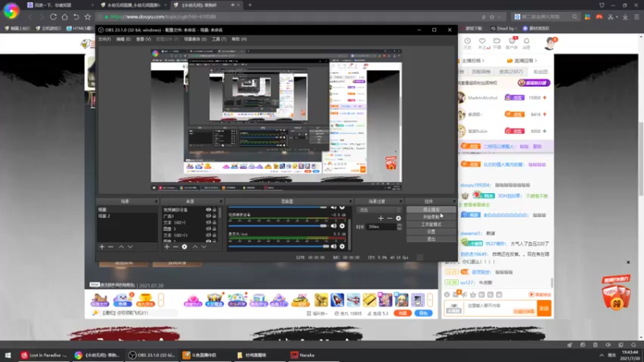This screenshot has height=362, width=644.
Task: Adjust transition duration 300ms stepper
Action: point(399,227)
